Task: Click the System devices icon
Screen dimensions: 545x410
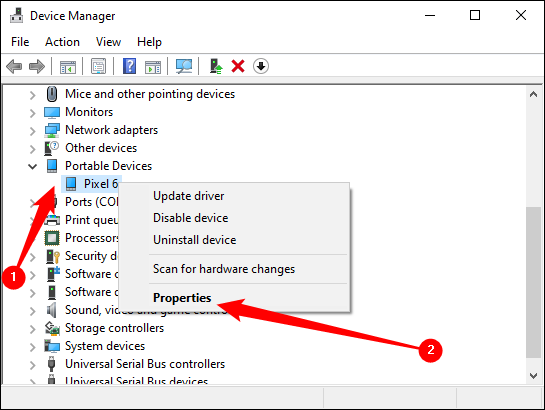Action: tap(52, 346)
